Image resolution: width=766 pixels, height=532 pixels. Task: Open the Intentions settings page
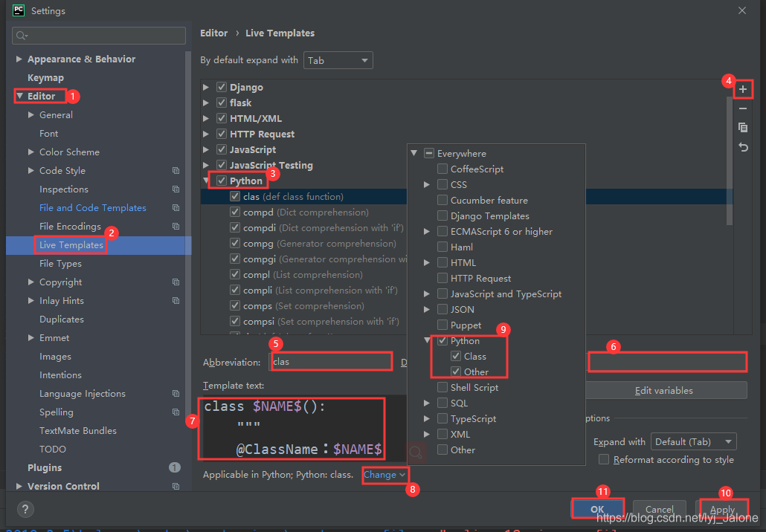pyautogui.click(x=60, y=374)
